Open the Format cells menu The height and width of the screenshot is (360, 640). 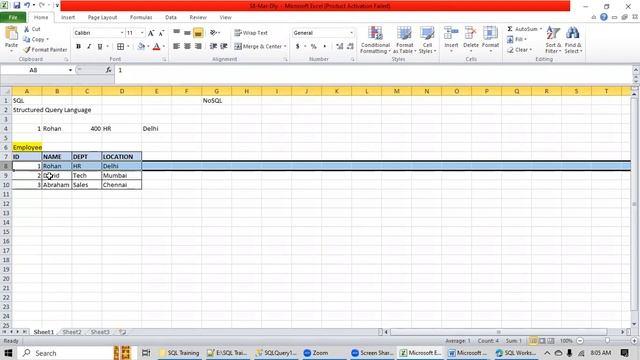[490, 40]
